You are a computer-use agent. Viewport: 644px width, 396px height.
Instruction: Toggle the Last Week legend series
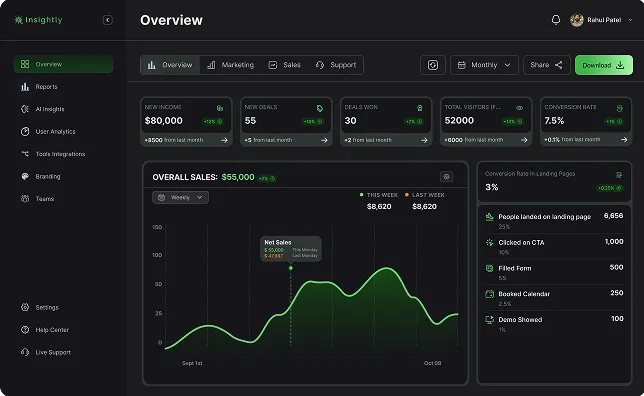[424, 195]
